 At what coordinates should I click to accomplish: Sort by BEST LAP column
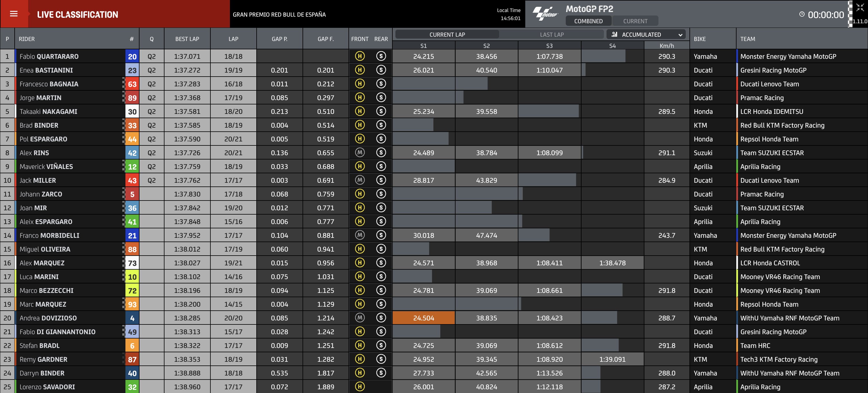[187, 39]
